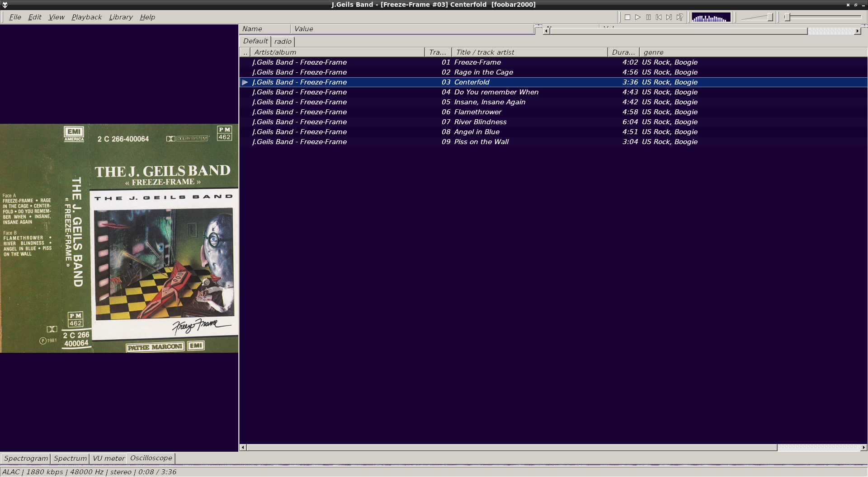Open the Help menu

[x=147, y=17]
